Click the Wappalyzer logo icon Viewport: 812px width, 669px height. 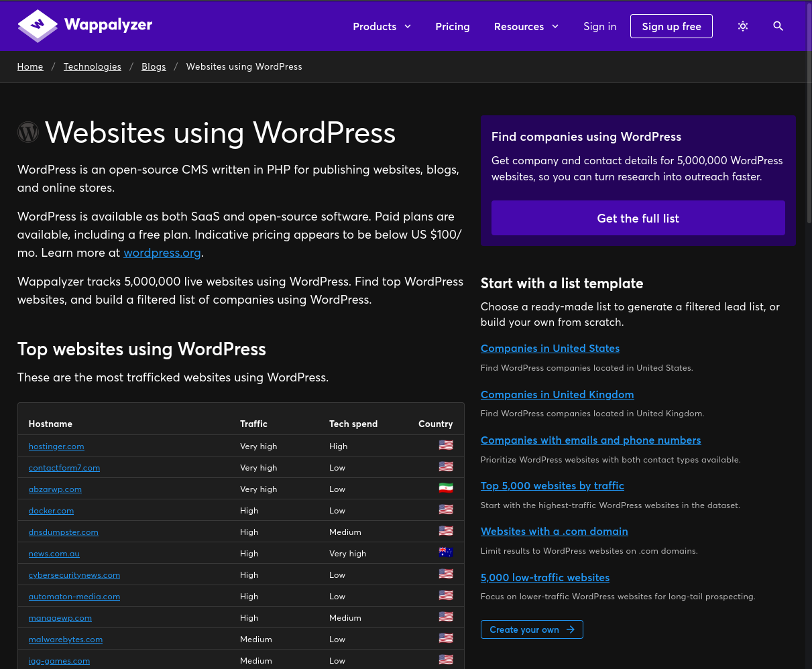[x=38, y=26]
